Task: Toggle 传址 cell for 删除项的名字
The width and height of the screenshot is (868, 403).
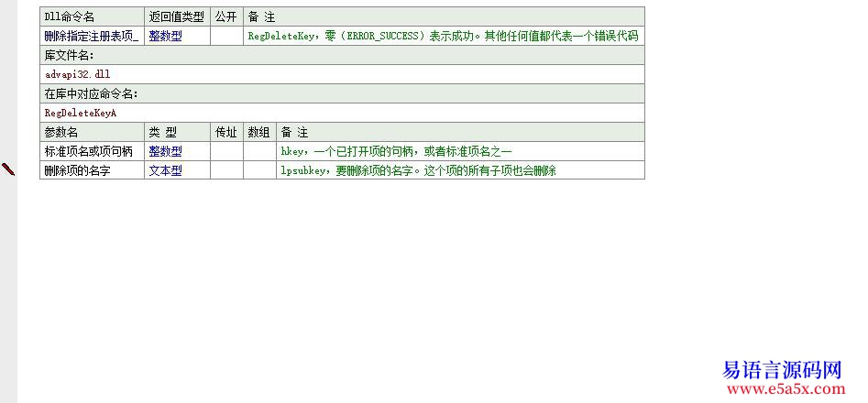Action: pyautogui.click(x=226, y=170)
